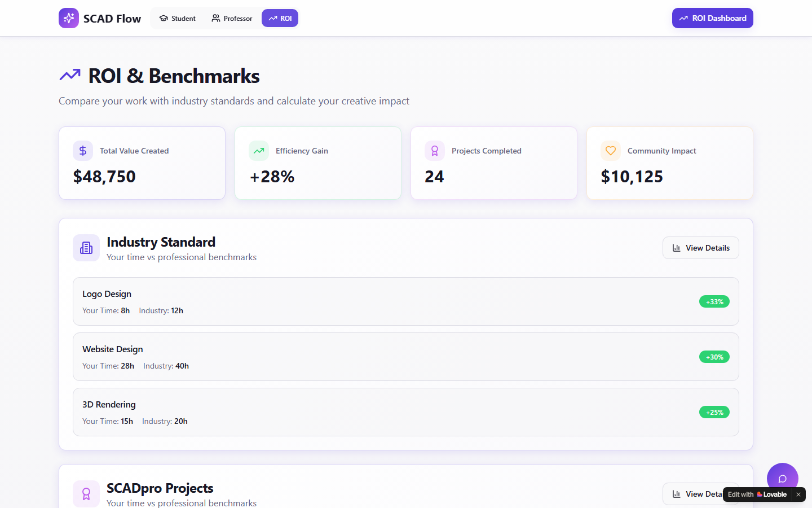The image size is (812, 508).
Task: Click the trend arrow icon in ROI tab
Action: 273,18
